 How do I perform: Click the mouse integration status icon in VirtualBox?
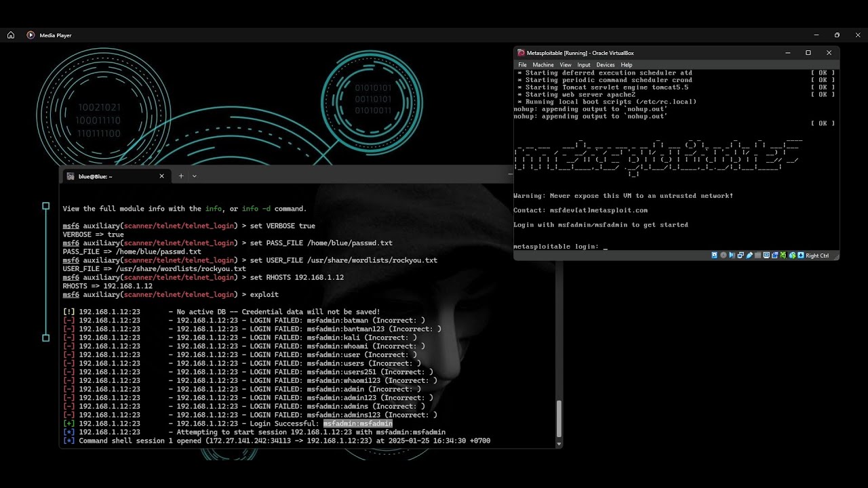coord(793,256)
